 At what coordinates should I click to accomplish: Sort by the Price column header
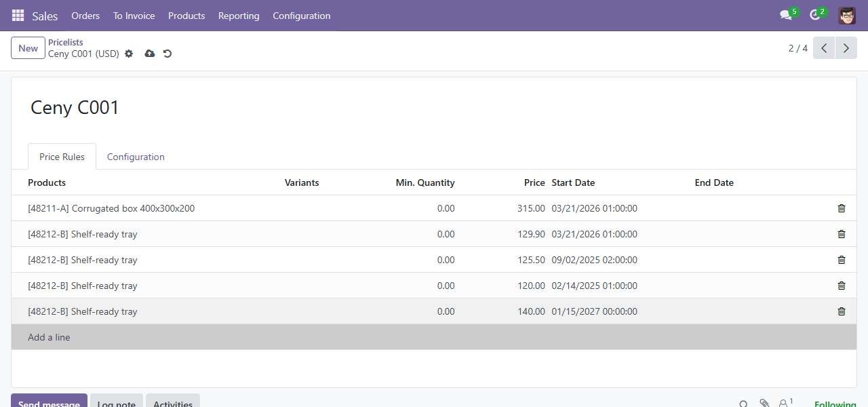point(534,182)
